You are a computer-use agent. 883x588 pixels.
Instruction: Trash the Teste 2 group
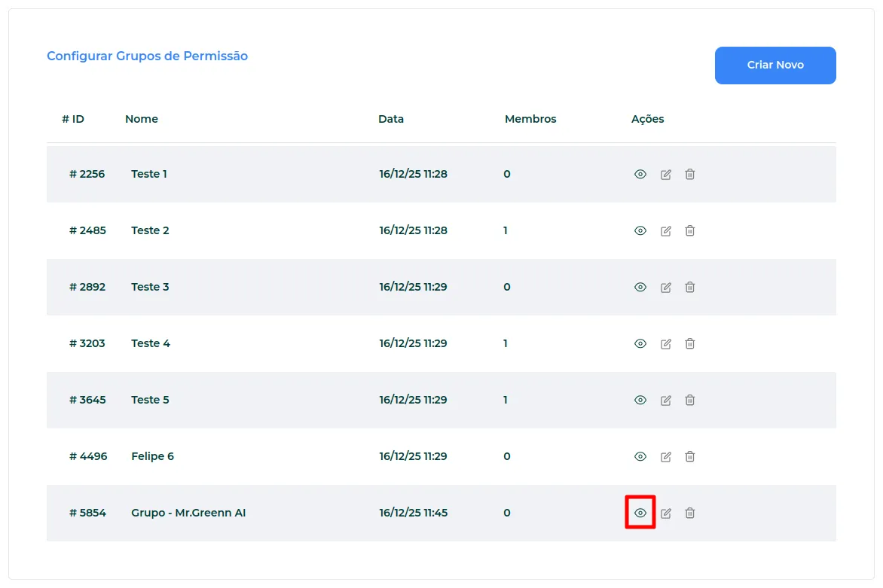click(690, 230)
